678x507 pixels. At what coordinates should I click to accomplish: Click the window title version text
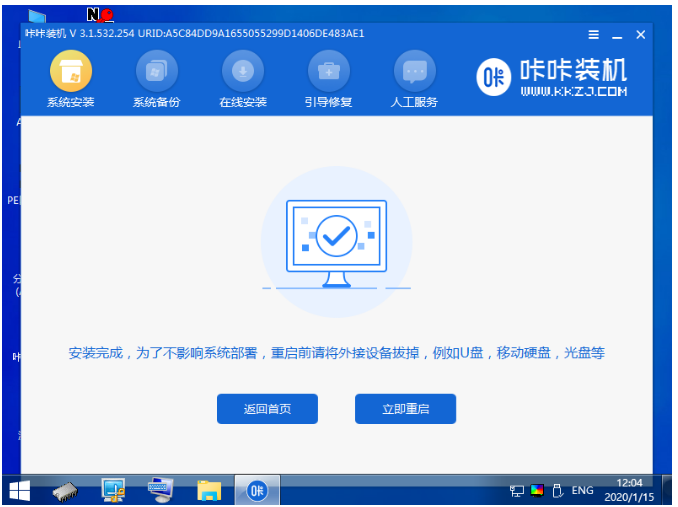(195, 33)
